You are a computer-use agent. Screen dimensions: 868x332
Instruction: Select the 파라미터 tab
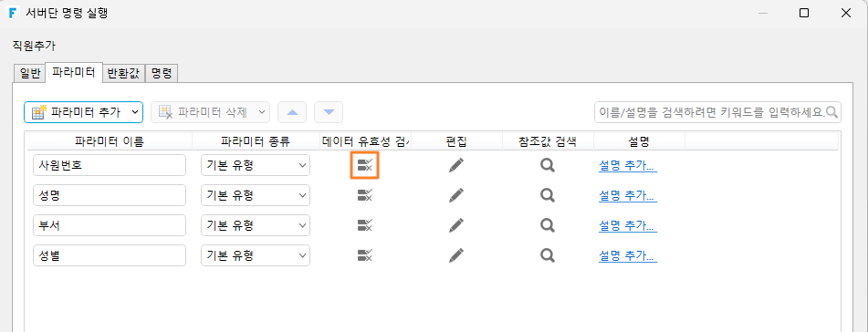[x=74, y=72]
